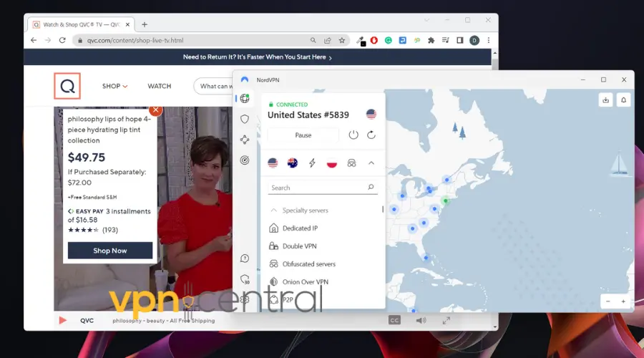The width and height of the screenshot is (644, 358).
Task: Click the Chrome address bar URL
Action: click(x=135, y=40)
